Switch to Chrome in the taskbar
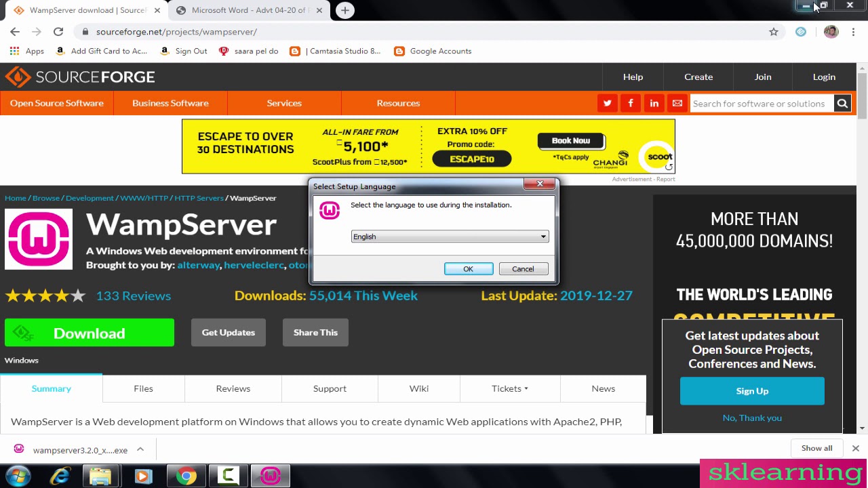The height and width of the screenshot is (488, 868). [186, 476]
